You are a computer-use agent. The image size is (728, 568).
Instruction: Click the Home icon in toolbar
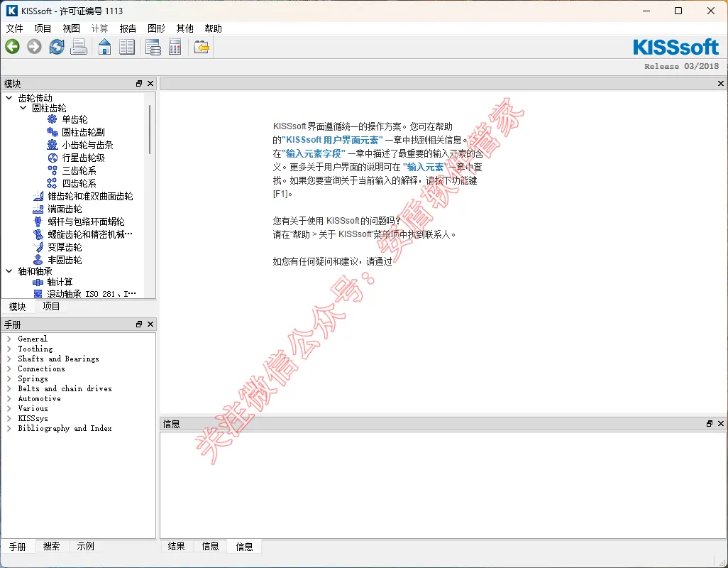(x=105, y=47)
